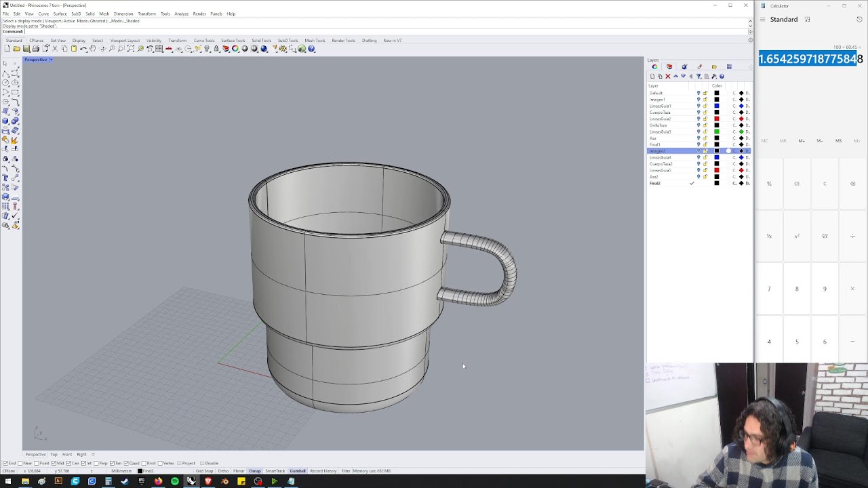Click the hammer Tools icon in Layers panel
868x488 pixels.
(x=714, y=77)
